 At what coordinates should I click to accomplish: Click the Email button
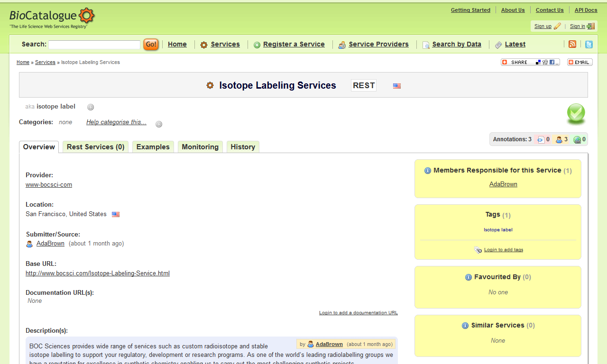tap(580, 62)
